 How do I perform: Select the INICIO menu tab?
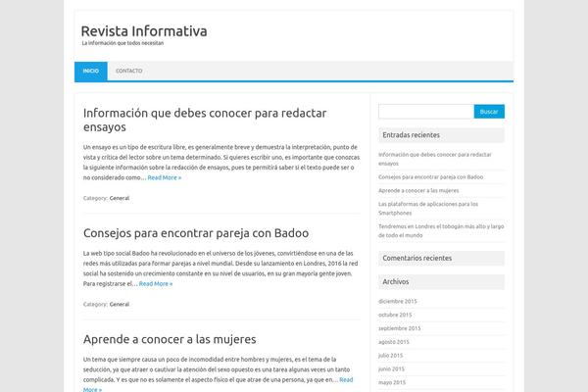coord(91,71)
